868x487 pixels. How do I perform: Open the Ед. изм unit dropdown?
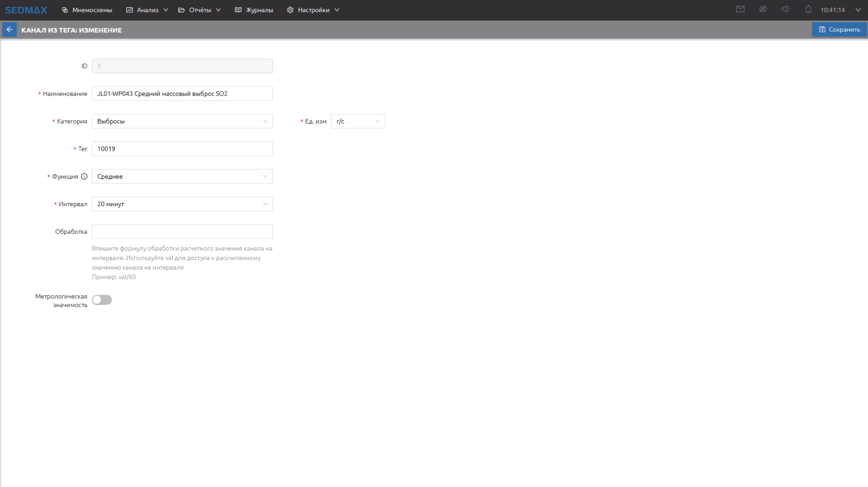[x=358, y=121]
